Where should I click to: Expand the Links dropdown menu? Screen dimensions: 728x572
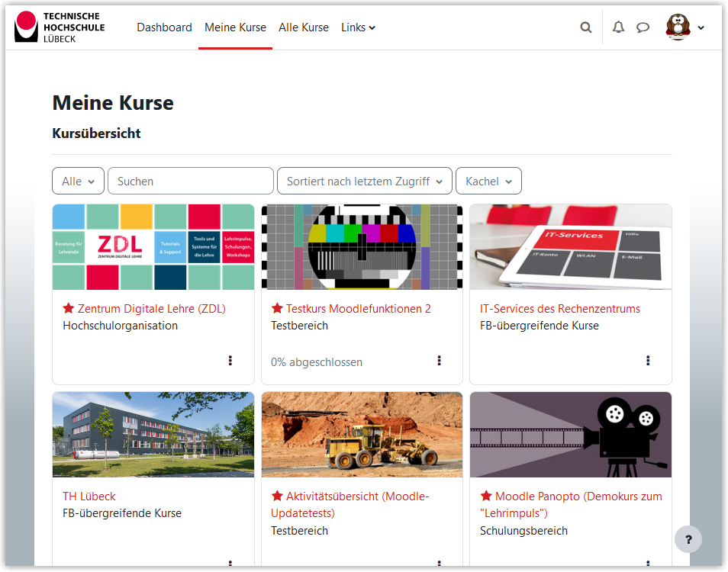[358, 27]
